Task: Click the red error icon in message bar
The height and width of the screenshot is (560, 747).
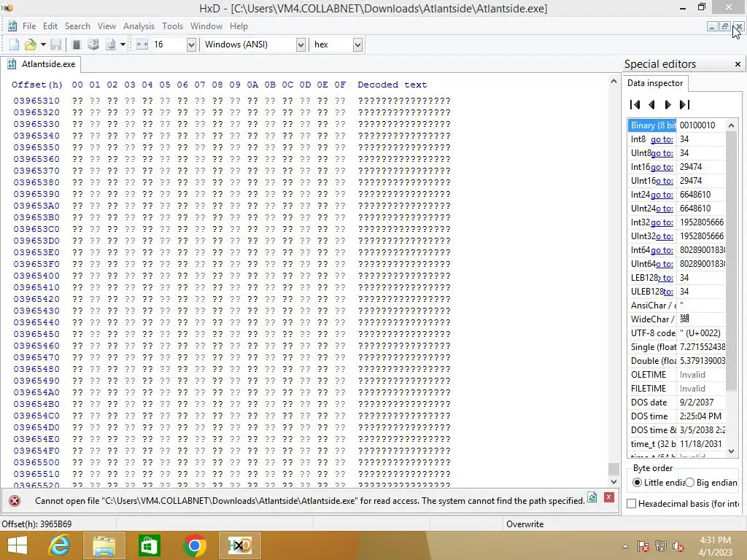Action: [x=15, y=501]
